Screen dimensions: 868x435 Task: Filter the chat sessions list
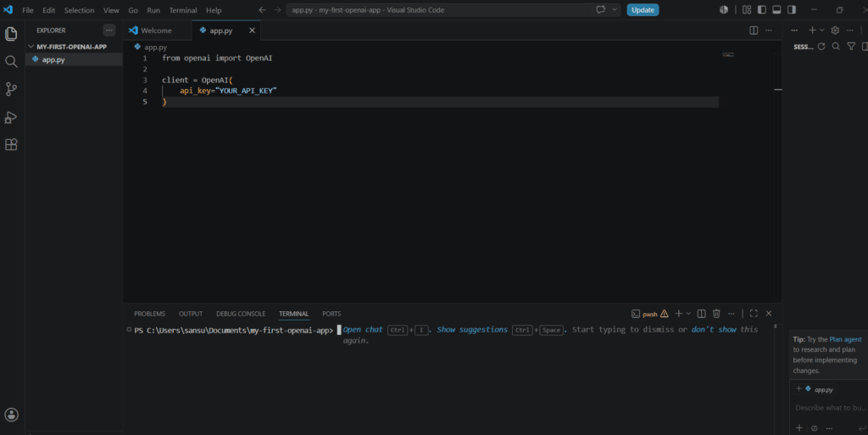[851, 47]
